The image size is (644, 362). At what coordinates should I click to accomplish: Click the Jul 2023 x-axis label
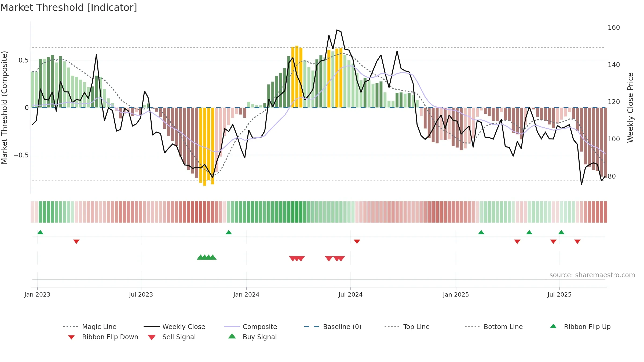tap(141, 295)
